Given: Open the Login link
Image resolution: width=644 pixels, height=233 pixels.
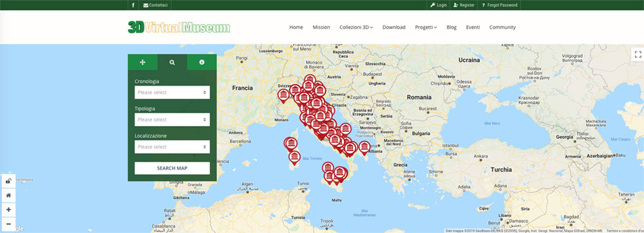Looking at the screenshot, I should click(438, 5).
